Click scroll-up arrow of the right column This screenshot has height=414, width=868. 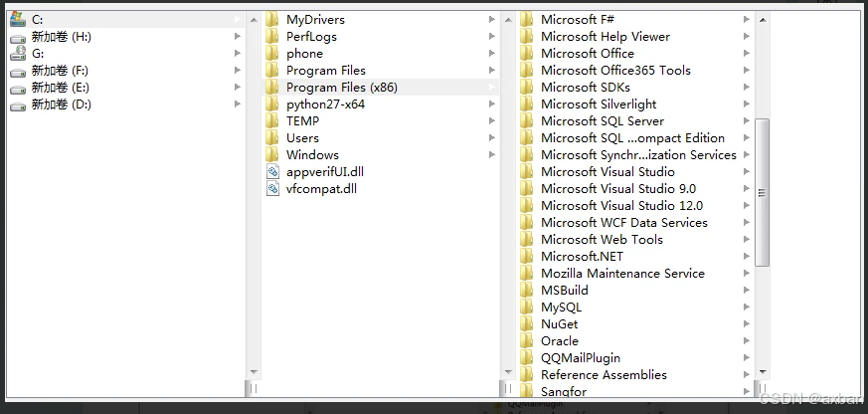(763, 20)
